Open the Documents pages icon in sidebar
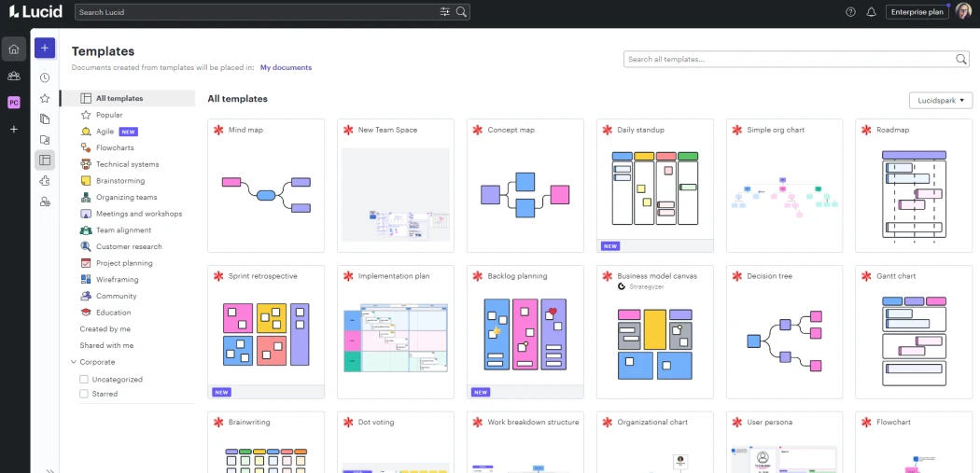 pos(45,118)
